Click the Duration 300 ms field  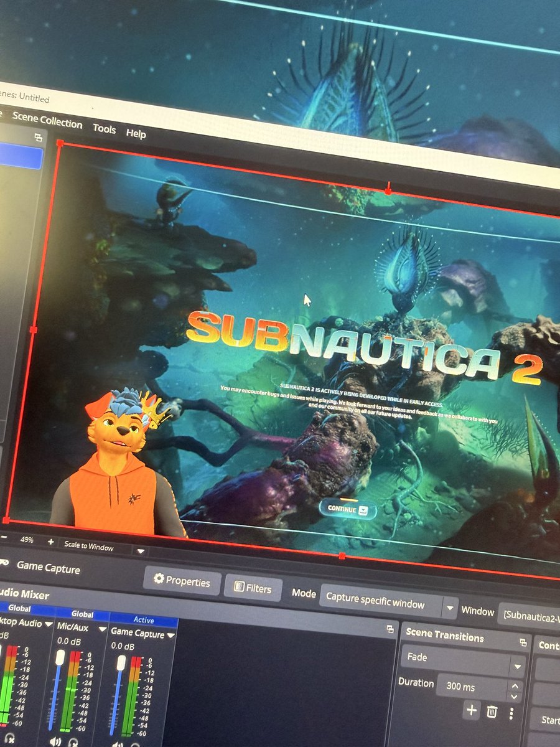pyautogui.click(x=479, y=688)
